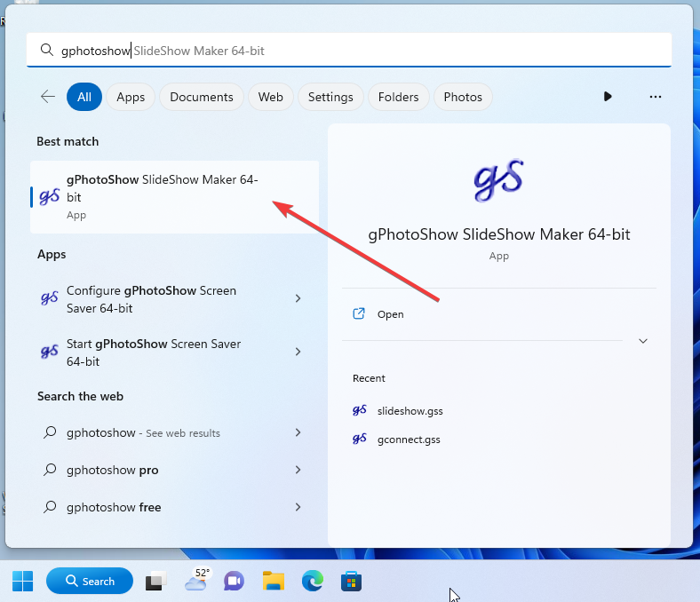The height and width of the screenshot is (602, 700).
Task: Click Configure gPhotoShow Screen Saver app icon
Action: point(49,298)
